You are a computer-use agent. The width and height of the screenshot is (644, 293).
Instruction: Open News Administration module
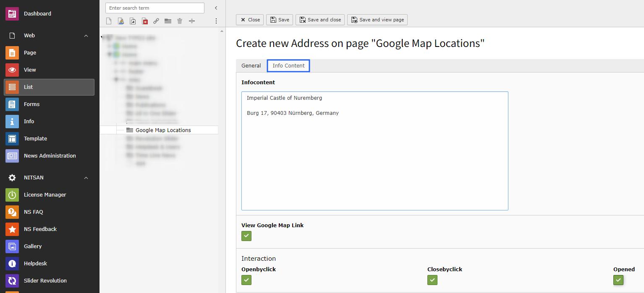[x=49, y=156]
